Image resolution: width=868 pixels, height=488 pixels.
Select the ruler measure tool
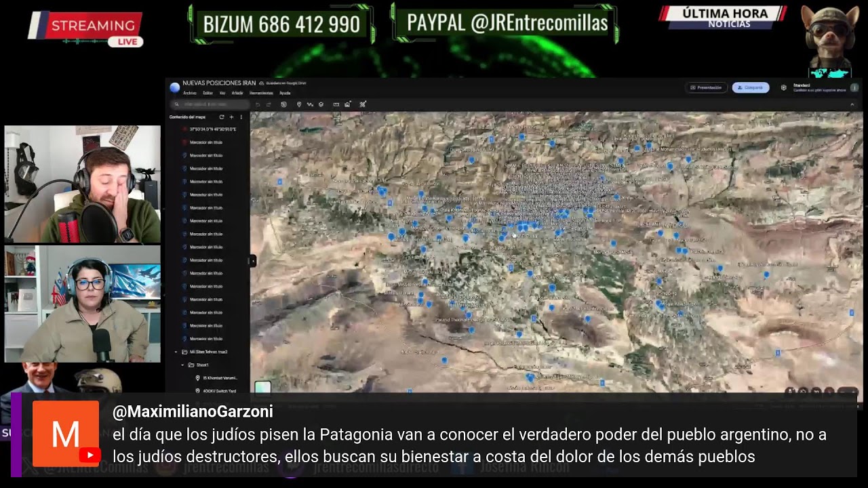click(x=336, y=104)
